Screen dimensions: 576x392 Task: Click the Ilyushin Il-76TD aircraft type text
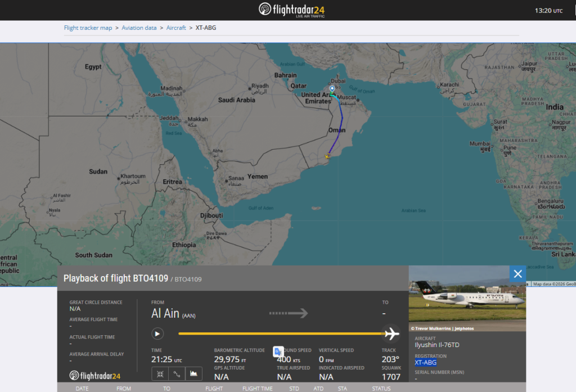pyautogui.click(x=436, y=345)
